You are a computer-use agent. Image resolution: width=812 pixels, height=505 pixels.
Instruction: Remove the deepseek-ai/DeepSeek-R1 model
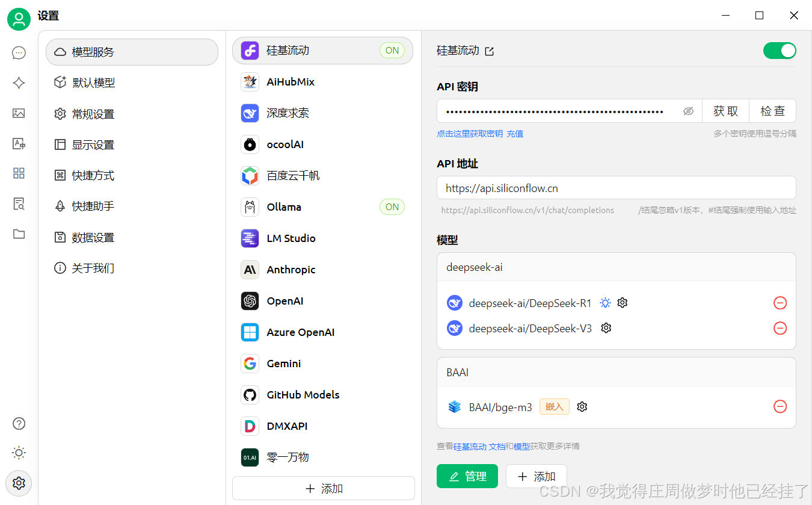point(780,303)
